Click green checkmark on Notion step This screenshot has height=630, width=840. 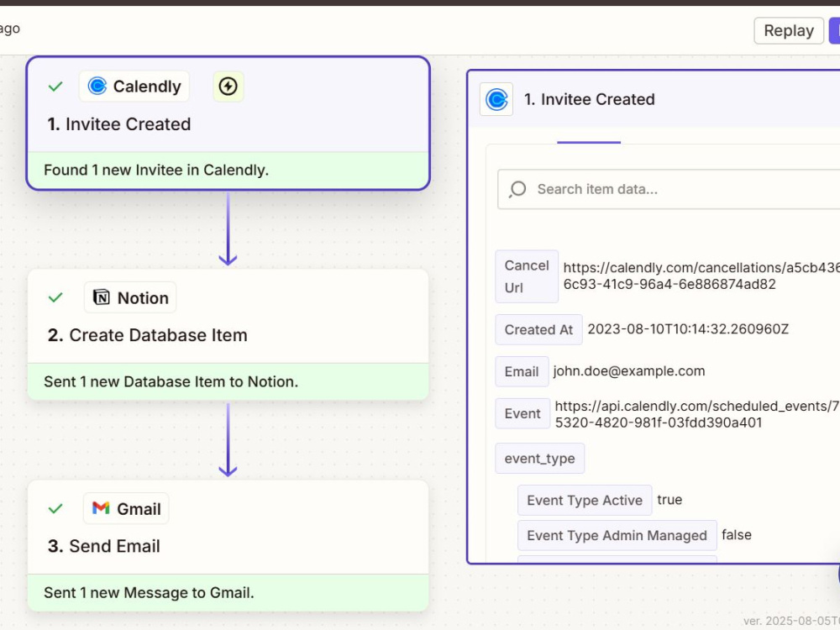coord(55,297)
